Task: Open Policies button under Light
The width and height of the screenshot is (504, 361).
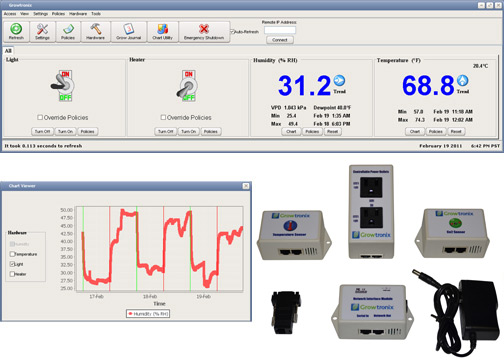Action: (87, 131)
